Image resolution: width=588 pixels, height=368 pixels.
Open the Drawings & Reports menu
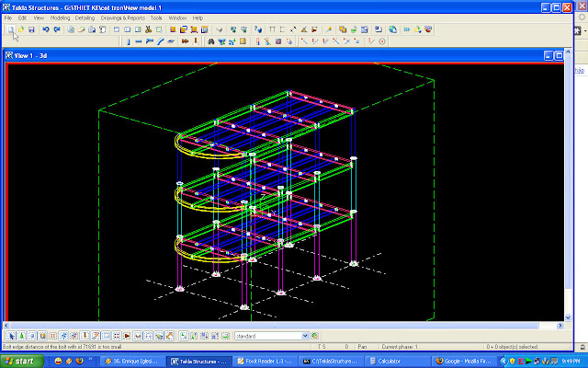(x=121, y=17)
